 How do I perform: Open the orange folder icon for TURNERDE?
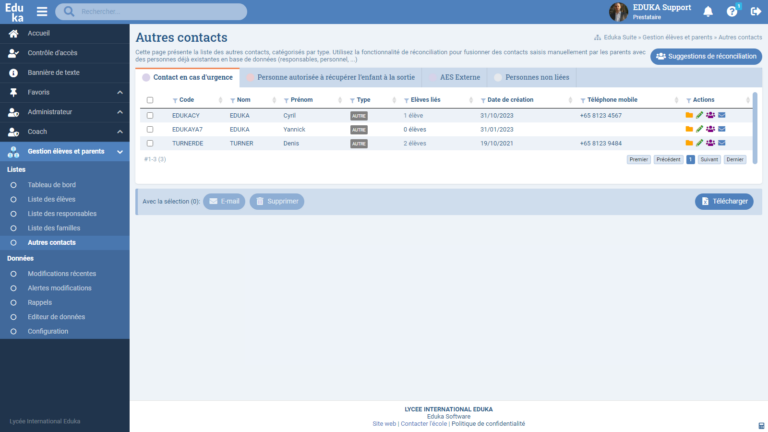[689, 144]
